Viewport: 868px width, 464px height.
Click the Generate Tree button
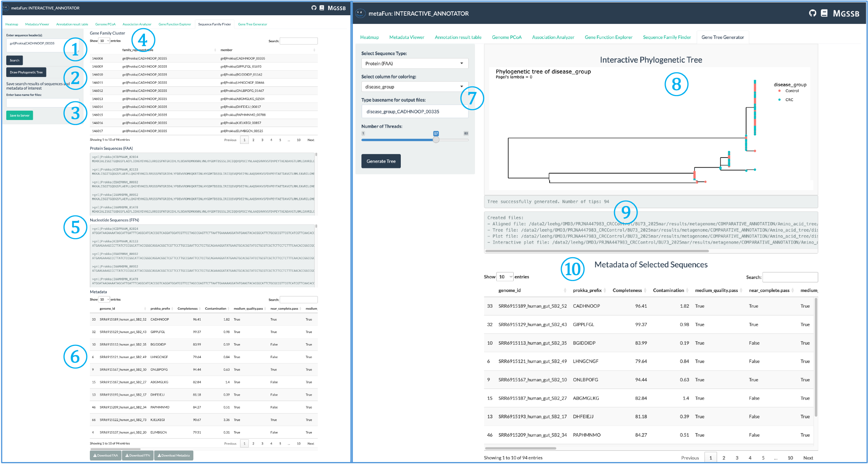point(381,161)
